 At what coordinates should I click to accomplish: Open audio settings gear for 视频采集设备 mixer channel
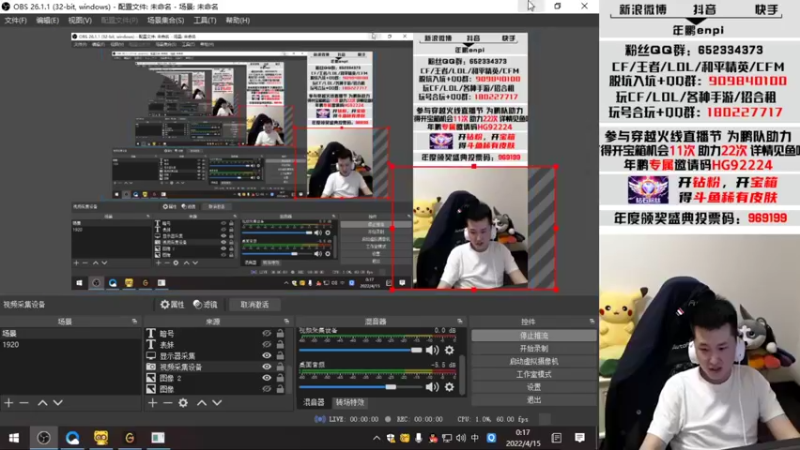[449, 350]
